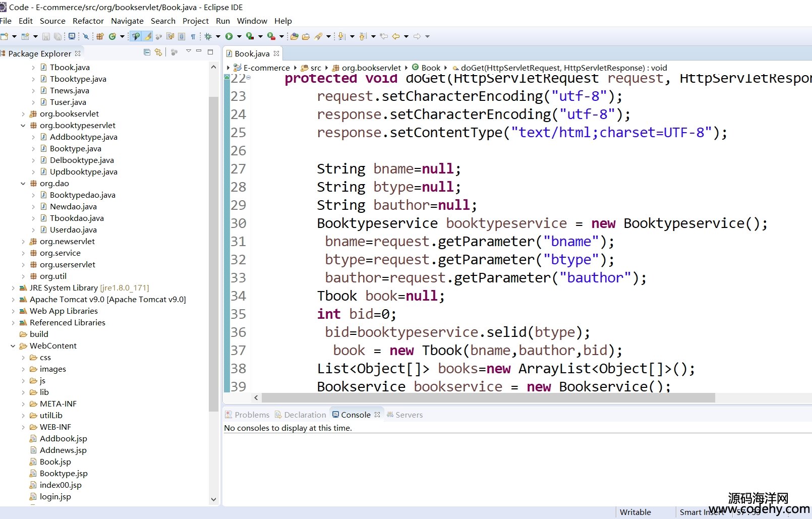The height and width of the screenshot is (519, 812).
Task: Click the Open Task folder icon
Action: pyautogui.click(x=306, y=36)
